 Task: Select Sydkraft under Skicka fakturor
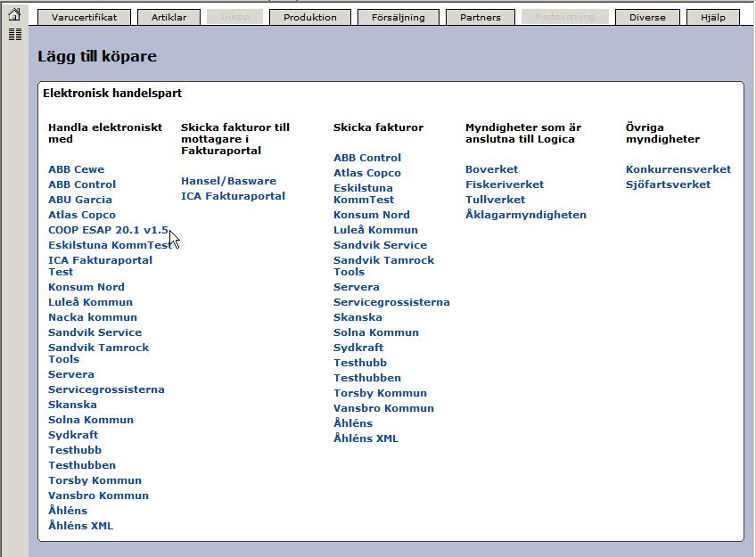tap(358, 348)
